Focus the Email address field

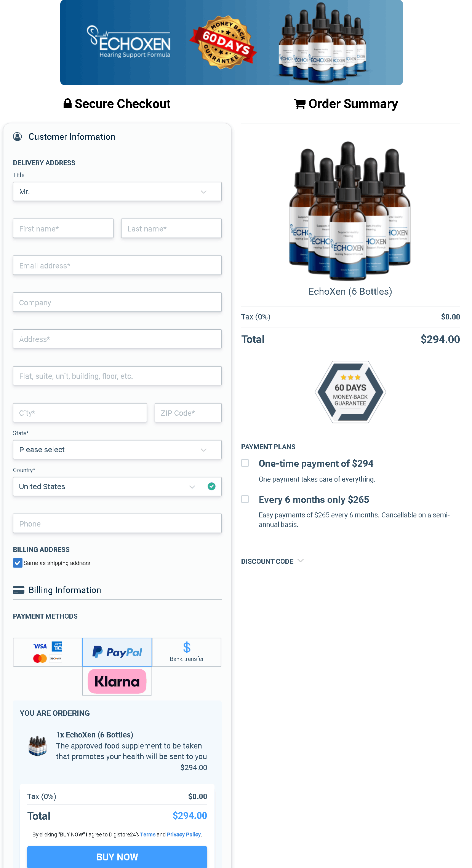tap(117, 265)
